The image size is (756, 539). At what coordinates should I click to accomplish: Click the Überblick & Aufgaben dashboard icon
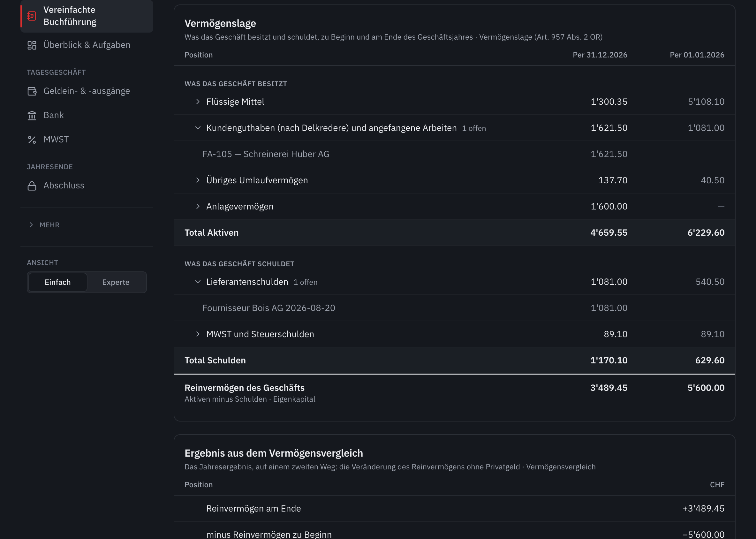pyautogui.click(x=32, y=45)
